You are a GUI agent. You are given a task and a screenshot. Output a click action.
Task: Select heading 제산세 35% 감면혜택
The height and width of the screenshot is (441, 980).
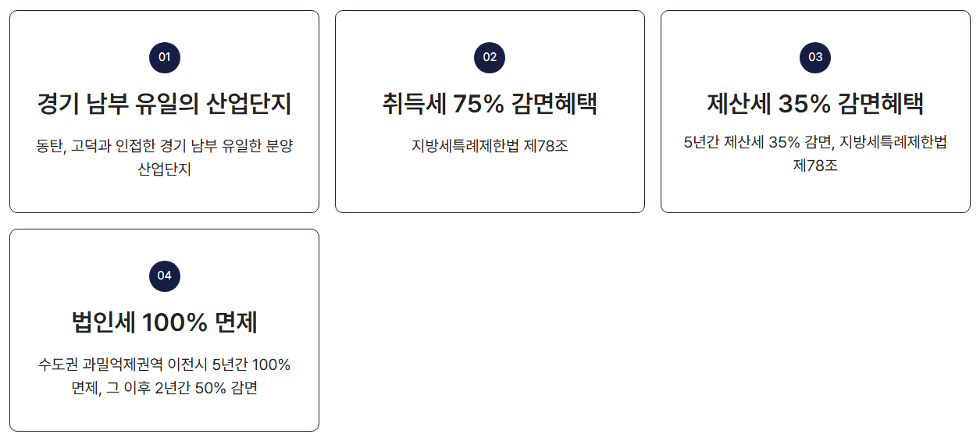coord(815,103)
